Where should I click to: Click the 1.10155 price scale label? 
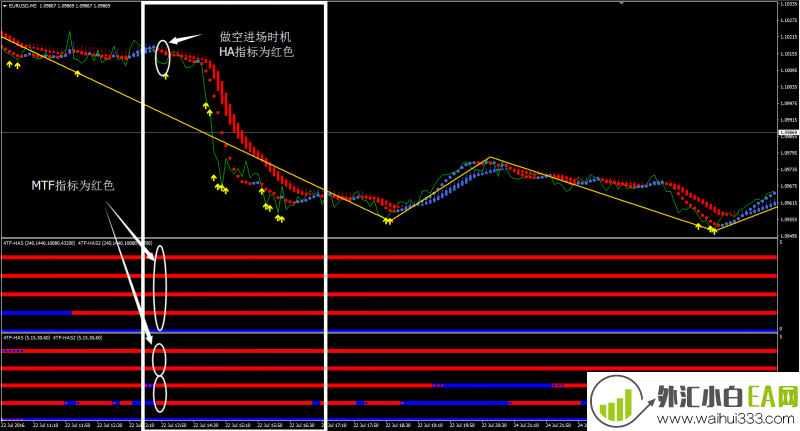pos(789,54)
